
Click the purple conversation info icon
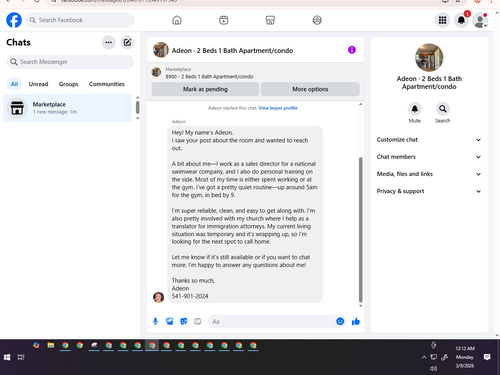(352, 50)
